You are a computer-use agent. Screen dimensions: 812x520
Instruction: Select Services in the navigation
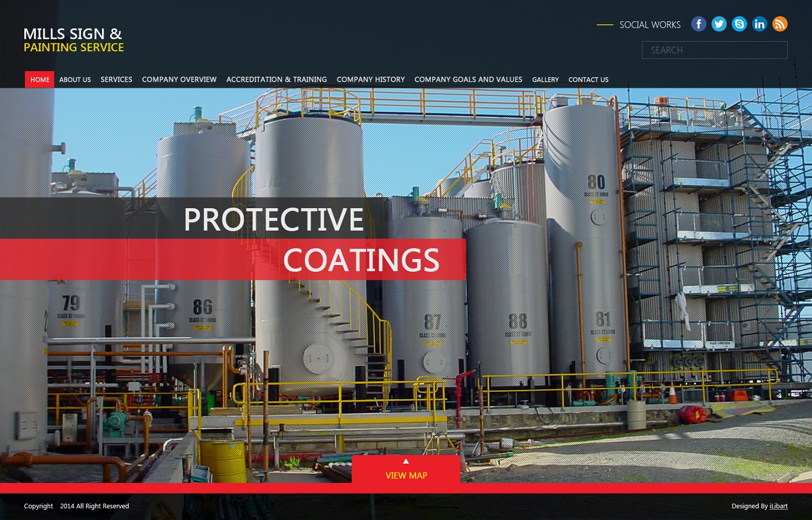click(116, 80)
